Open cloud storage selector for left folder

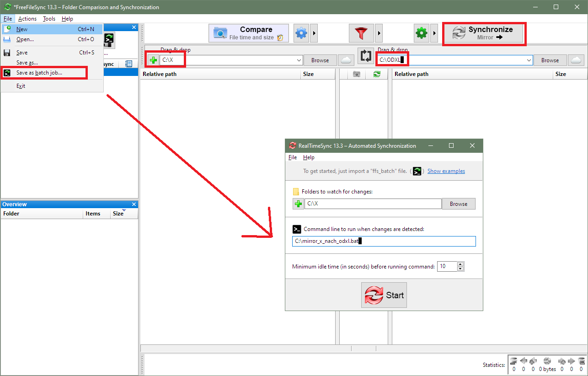(x=346, y=60)
